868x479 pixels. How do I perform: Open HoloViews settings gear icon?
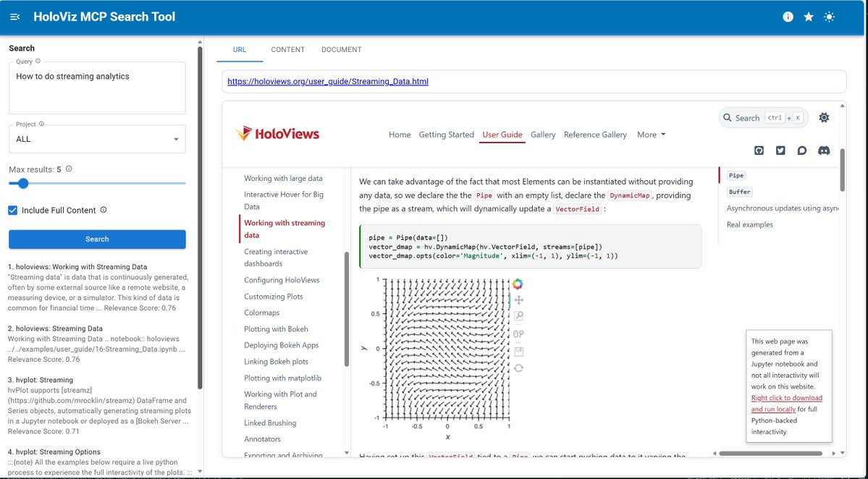click(824, 117)
